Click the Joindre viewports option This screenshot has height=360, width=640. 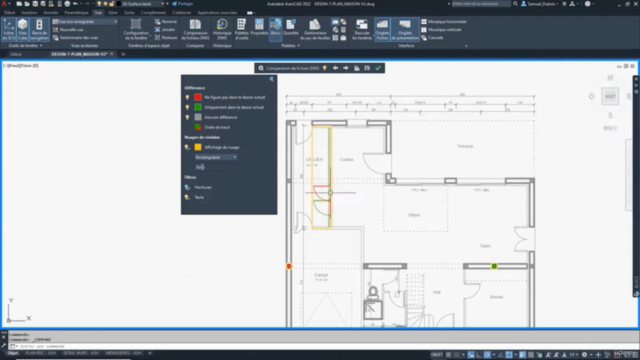pos(165,30)
